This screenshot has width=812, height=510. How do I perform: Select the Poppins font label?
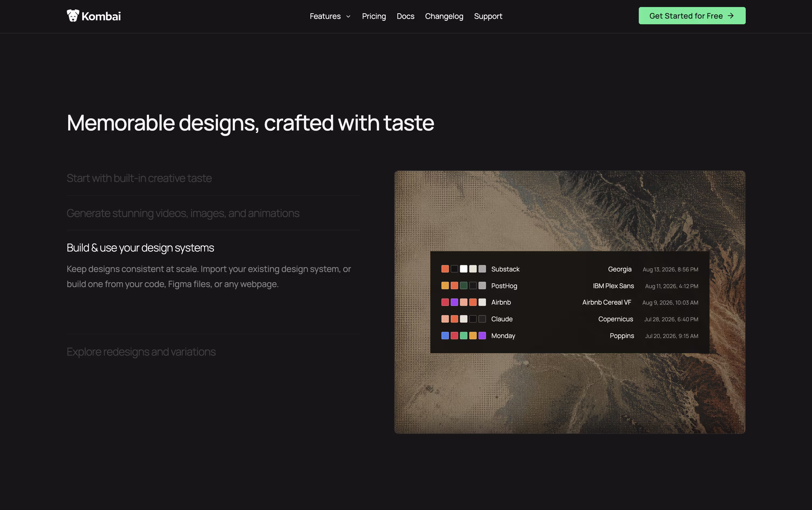click(x=622, y=336)
